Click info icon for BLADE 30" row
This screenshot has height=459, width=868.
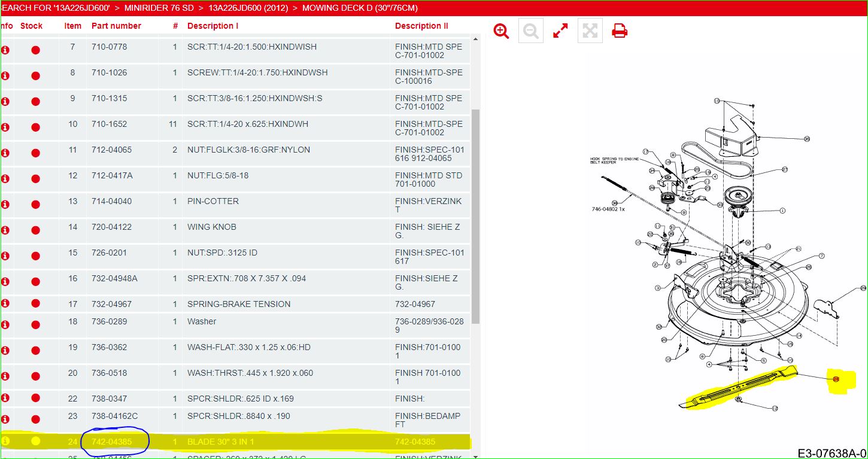(5, 441)
